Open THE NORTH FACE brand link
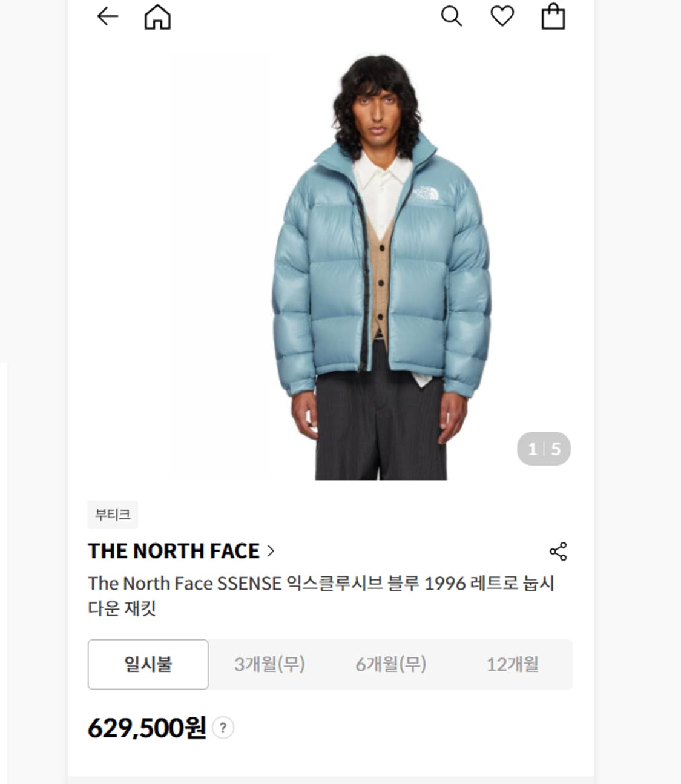 174,551
